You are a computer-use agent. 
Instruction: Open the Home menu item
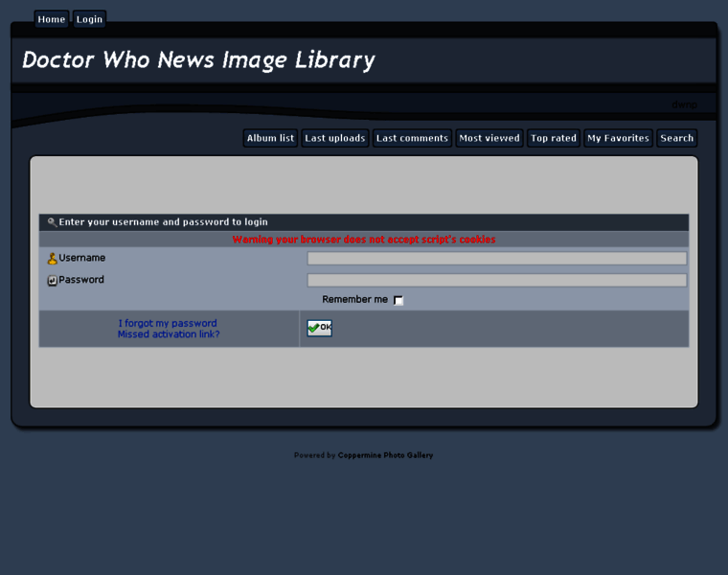click(52, 19)
